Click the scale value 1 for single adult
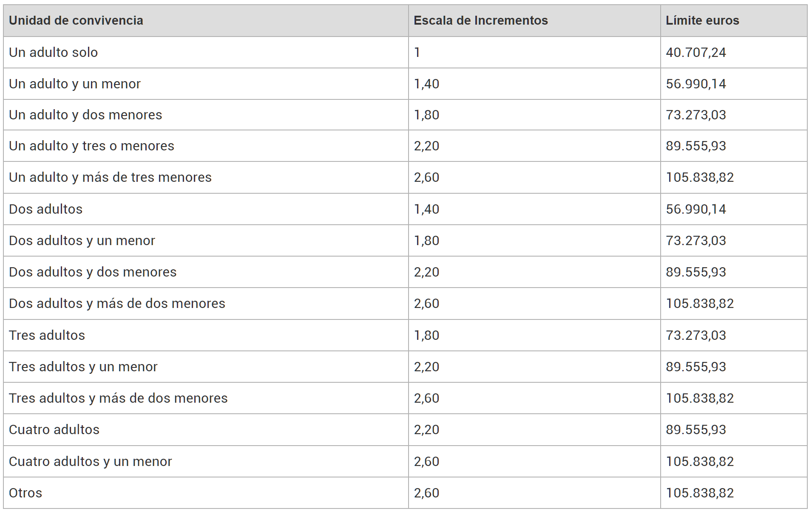 coord(417,52)
